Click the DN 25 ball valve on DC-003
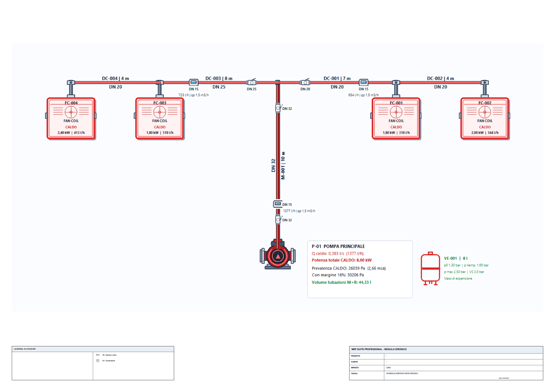 (251, 82)
